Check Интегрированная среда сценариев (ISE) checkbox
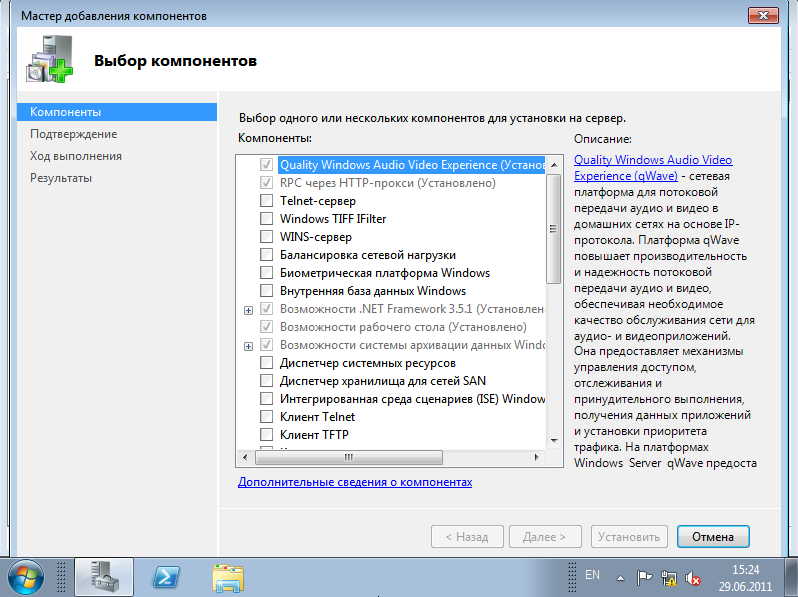 coord(266,399)
